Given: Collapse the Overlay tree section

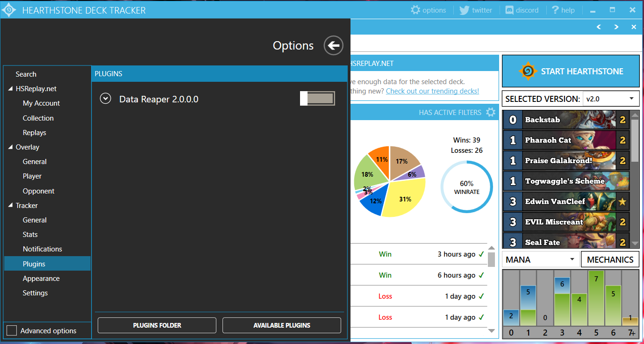Looking at the screenshot, I should 11,147.
